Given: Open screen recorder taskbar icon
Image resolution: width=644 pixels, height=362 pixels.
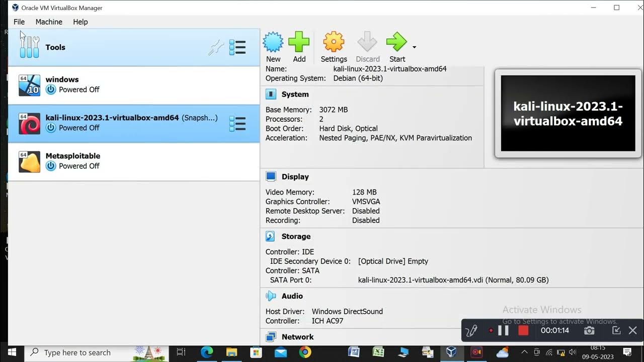Looking at the screenshot, I should click(x=476, y=352).
